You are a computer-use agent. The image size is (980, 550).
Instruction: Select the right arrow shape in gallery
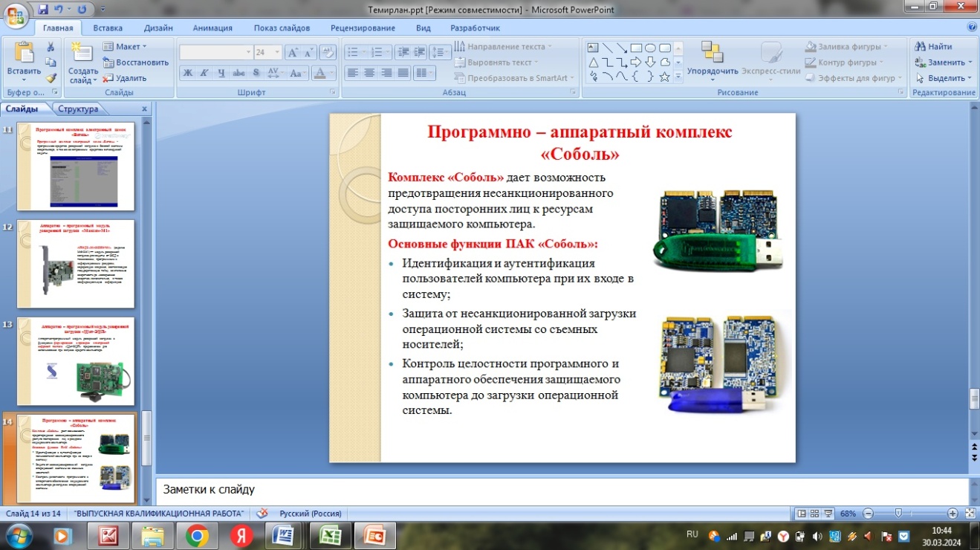(x=636, y=62)
